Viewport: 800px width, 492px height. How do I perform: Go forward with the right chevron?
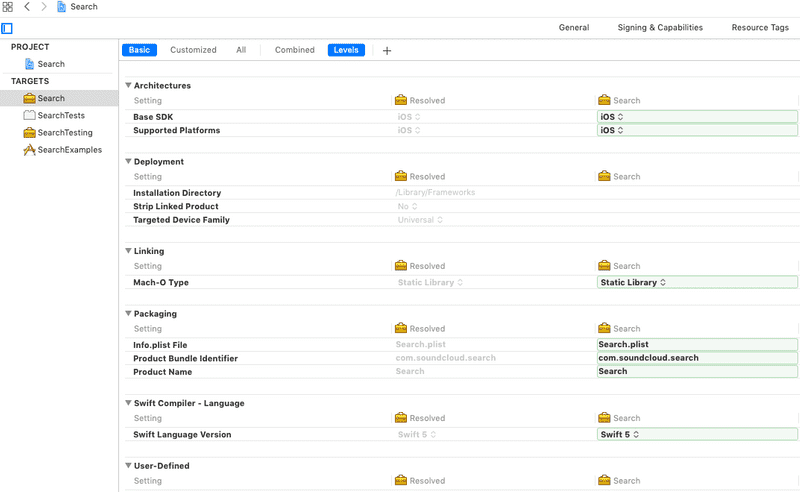click(44, 7)
